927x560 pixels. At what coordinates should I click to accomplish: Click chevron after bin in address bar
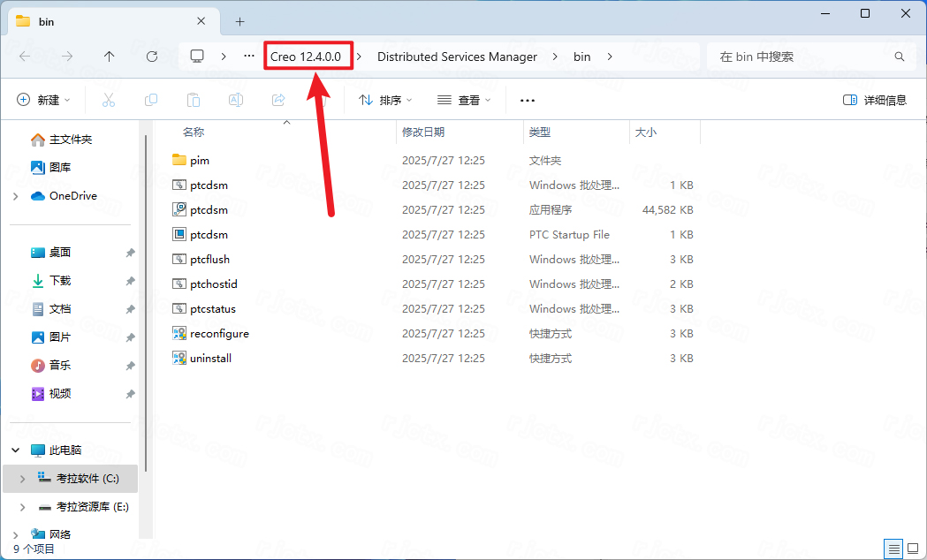click(x=610, y=57)
